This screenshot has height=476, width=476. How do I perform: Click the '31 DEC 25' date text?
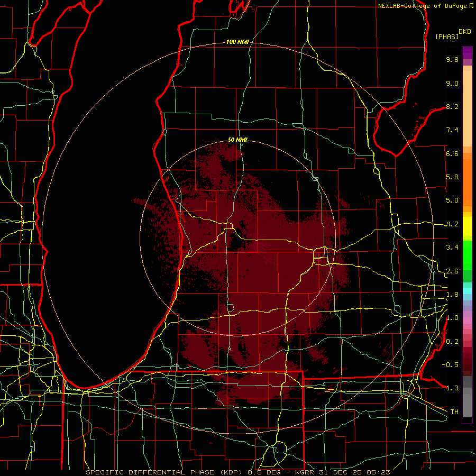(341, 472)
